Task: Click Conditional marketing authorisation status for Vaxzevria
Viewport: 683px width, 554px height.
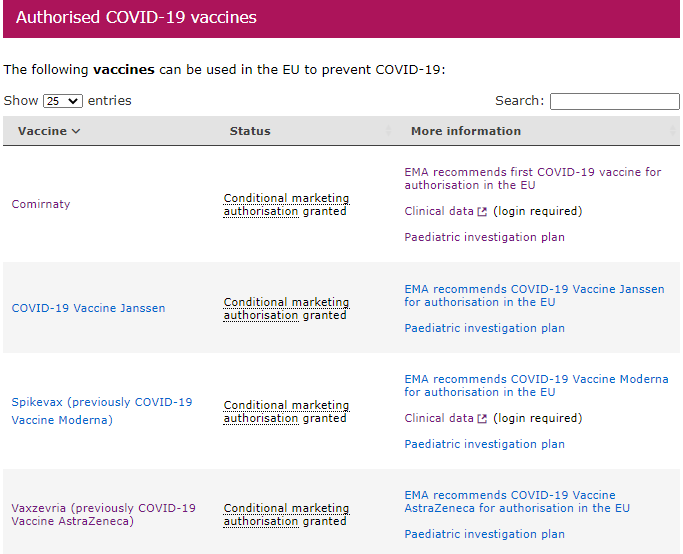Action: click(x=286, y=515)
